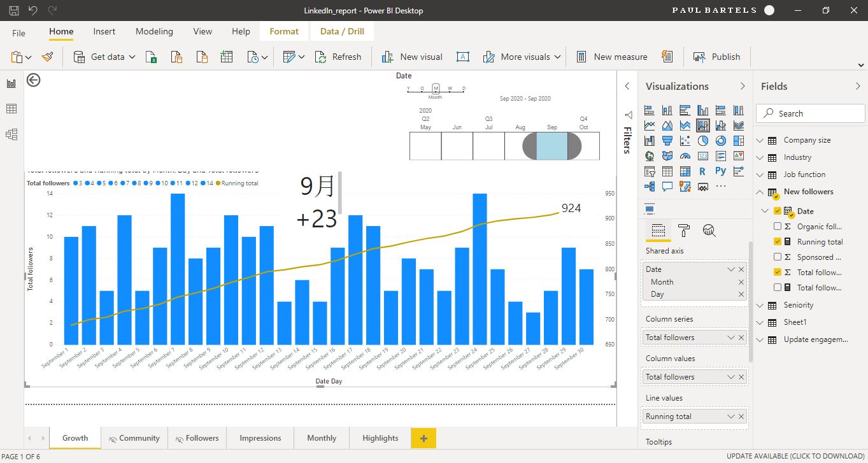Image resolution: width=868 pixels, height=463 pixels.
Task: Add a new page with plus button
Action: click(423, 438)
